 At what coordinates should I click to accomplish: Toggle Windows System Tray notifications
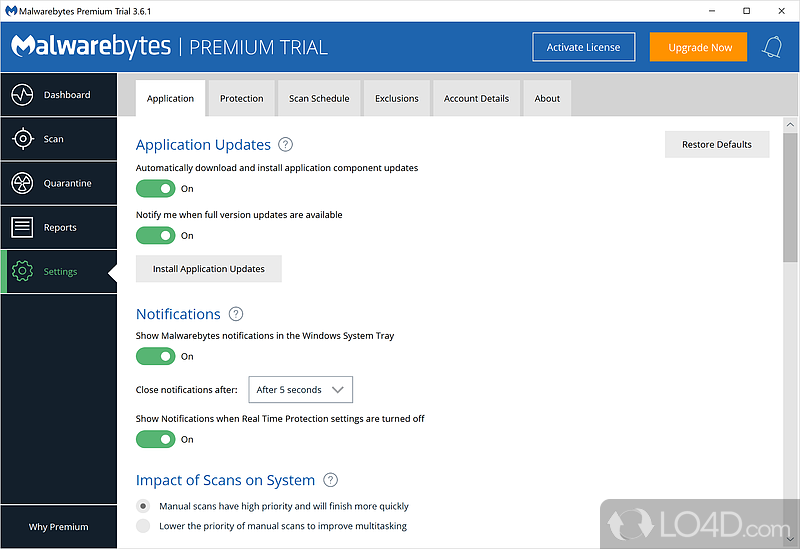tap(156, 356)
